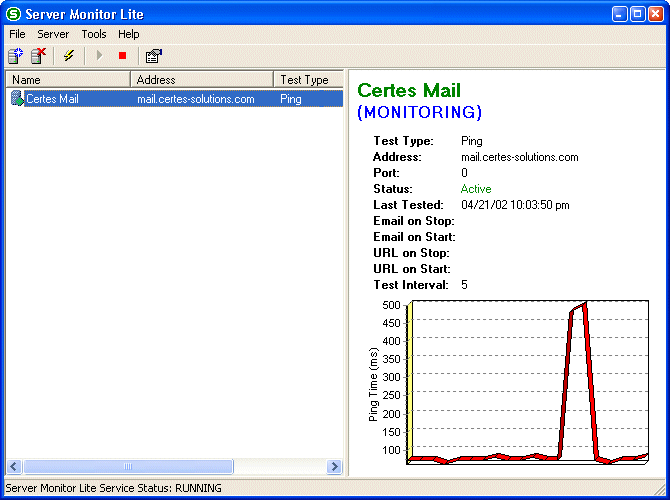This screenshot has height=500, width=670.
Task: Click the address value in the details pane
Action: click(520, 157)
